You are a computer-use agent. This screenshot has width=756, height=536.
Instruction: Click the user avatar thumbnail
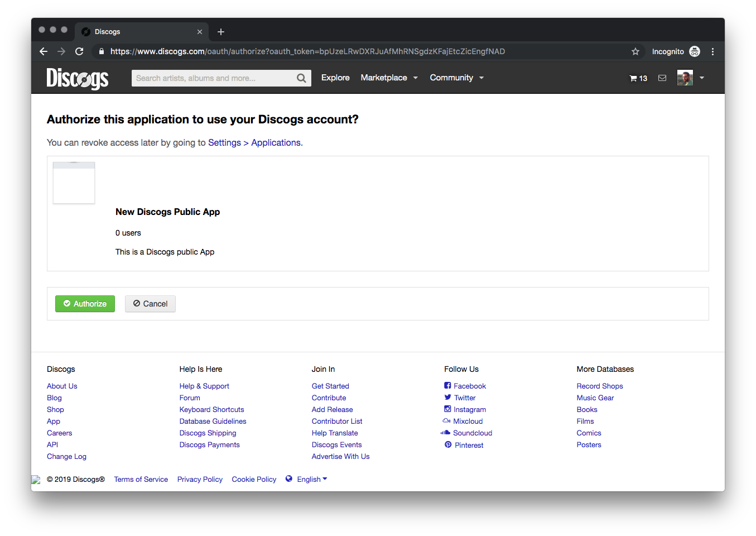tap(685, 78)
